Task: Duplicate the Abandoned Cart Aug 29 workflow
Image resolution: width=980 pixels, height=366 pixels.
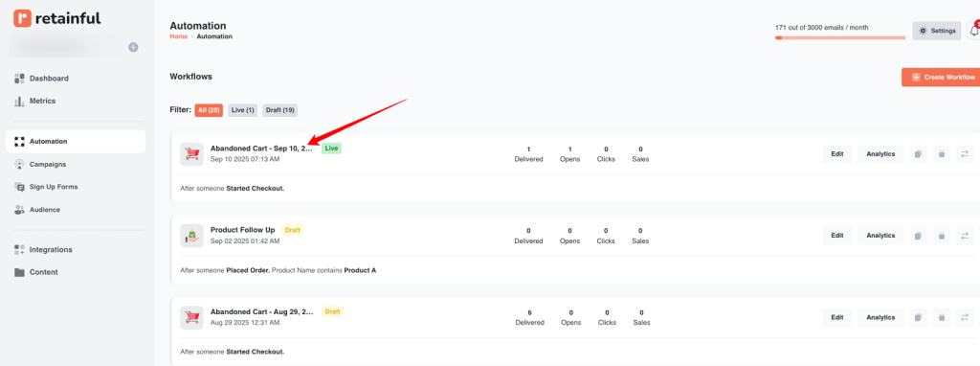Action: point(918,317)
